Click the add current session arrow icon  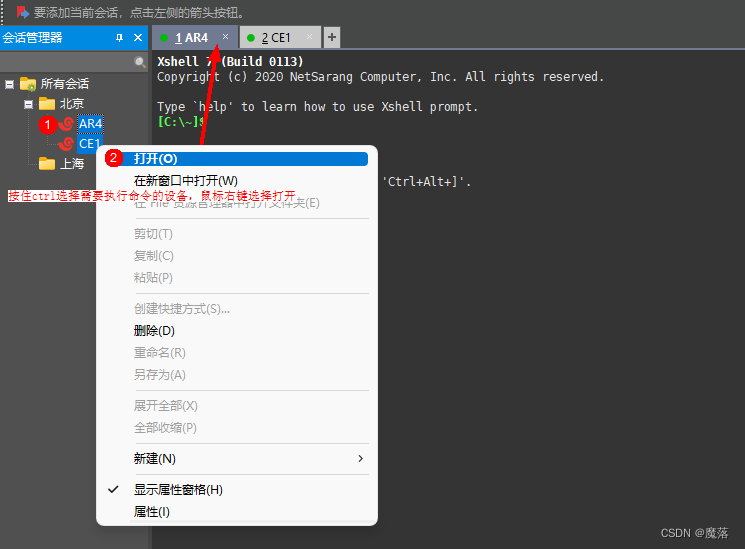coord(22,12)
